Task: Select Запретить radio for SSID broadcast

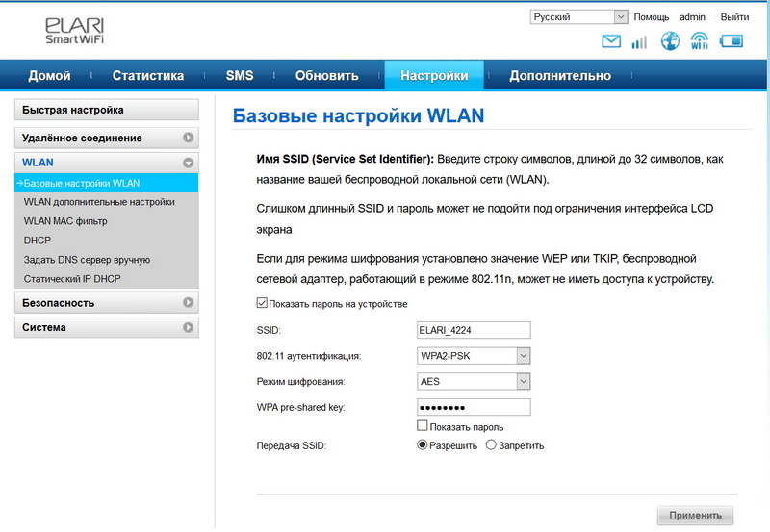Action: tap(491, 445)
